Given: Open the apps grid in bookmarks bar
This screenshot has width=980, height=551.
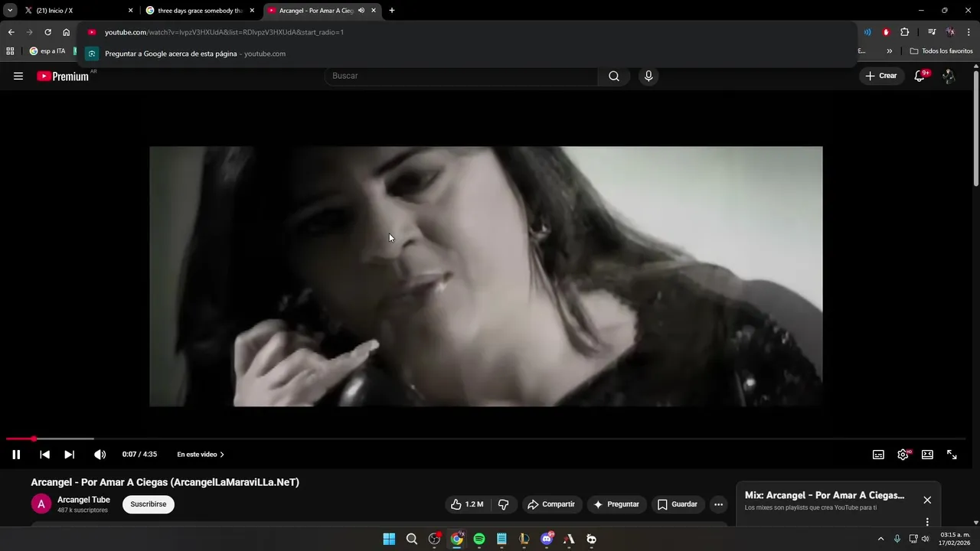Looking at the screenshot, I should coord(10,51).
